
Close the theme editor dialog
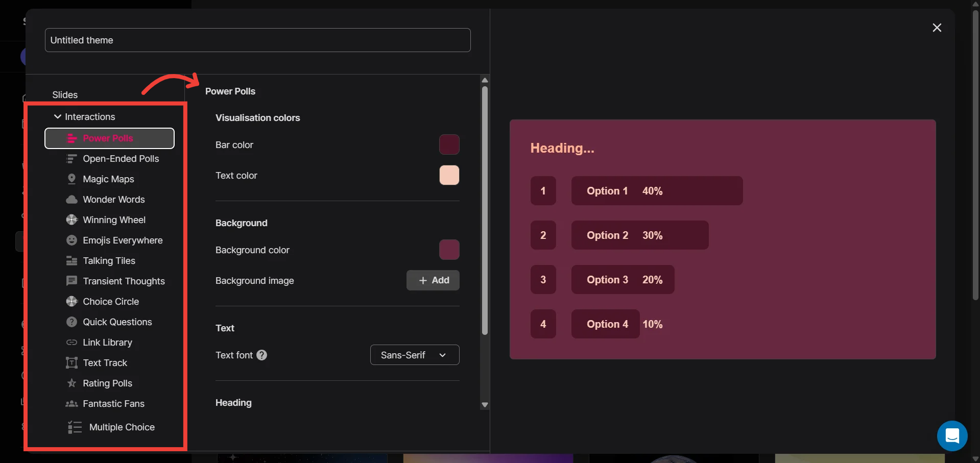click(937, 28)
